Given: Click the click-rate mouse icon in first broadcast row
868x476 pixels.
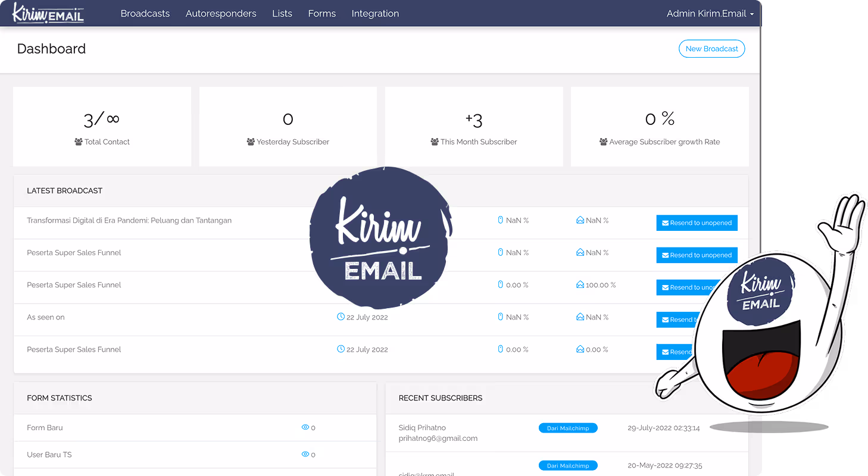Looking at the screenshot, I should (501, 220).
